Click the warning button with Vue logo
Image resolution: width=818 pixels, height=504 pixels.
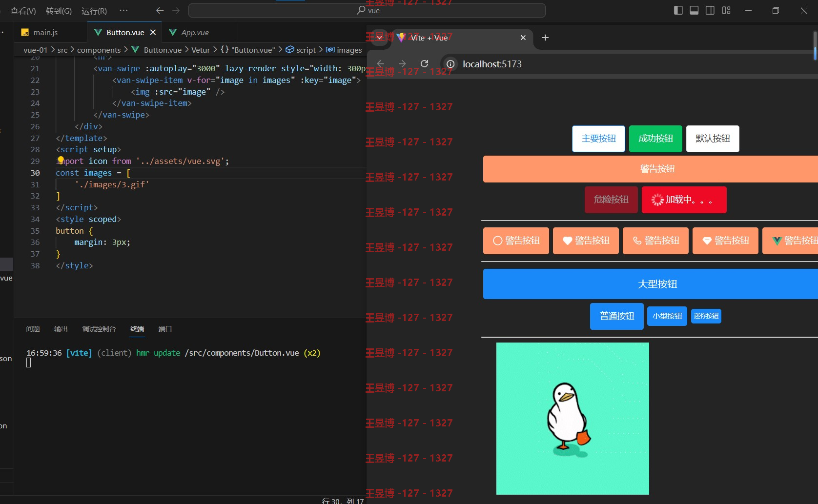pos(790,241)
